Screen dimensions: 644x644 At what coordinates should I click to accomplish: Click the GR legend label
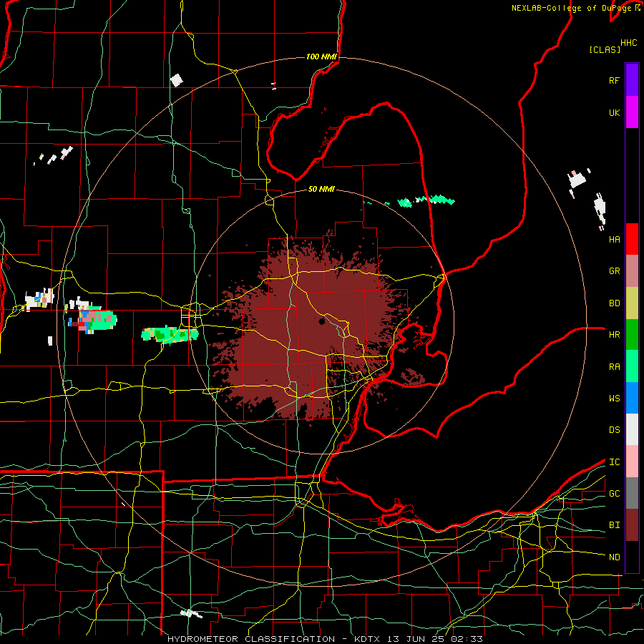coord(614,271)
